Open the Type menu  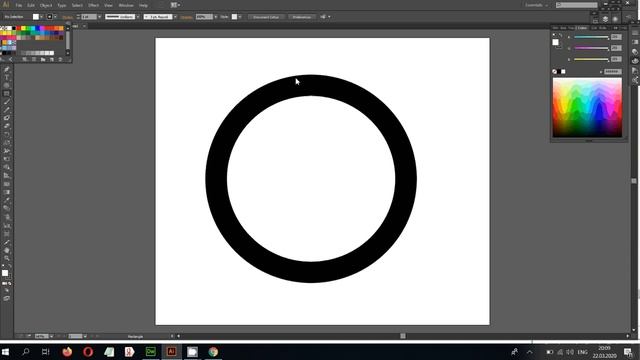(62, 5)
